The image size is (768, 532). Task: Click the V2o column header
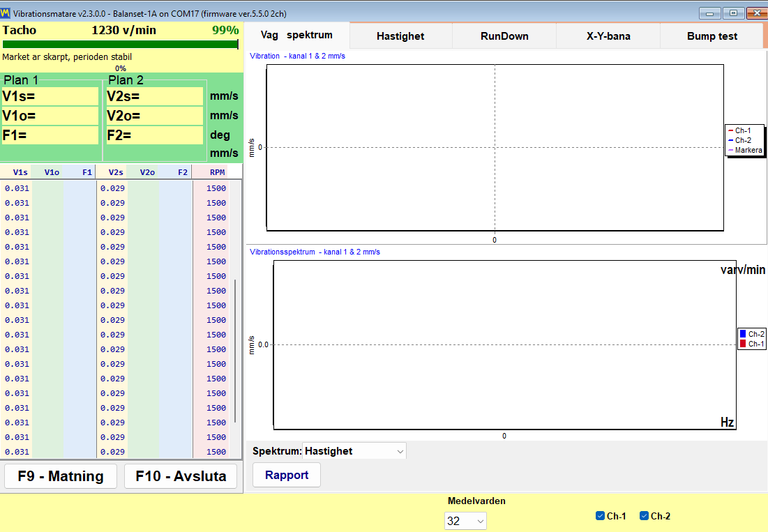point(143,172)
